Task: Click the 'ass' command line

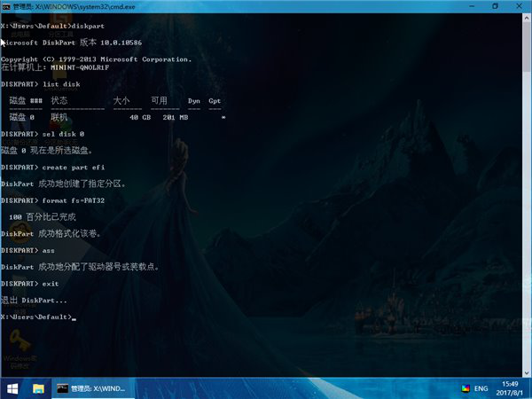Action: click(x=28, y=250)
